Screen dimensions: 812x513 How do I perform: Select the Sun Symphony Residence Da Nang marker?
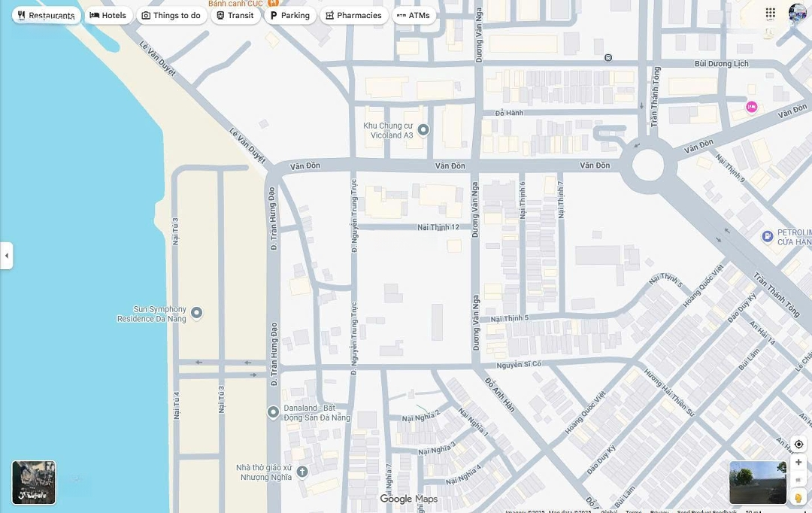point(197,313)
